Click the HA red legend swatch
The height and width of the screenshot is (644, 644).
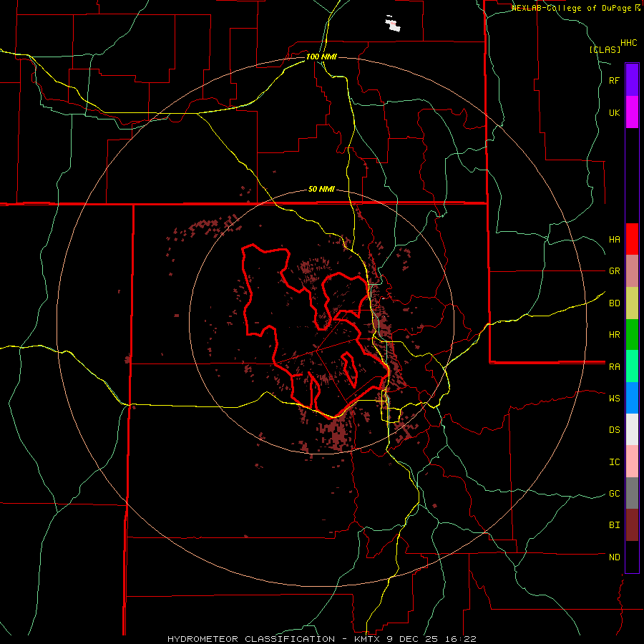click(x=632, y=239)
